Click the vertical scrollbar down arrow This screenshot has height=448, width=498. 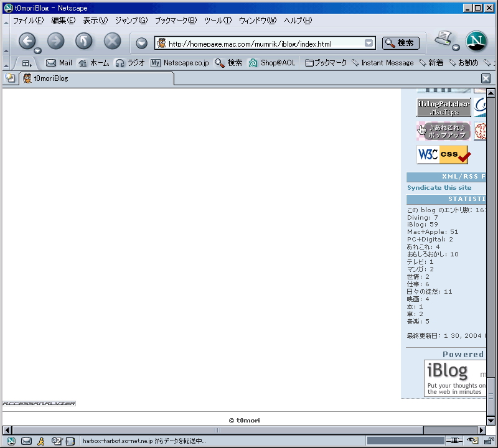[491, 421]
